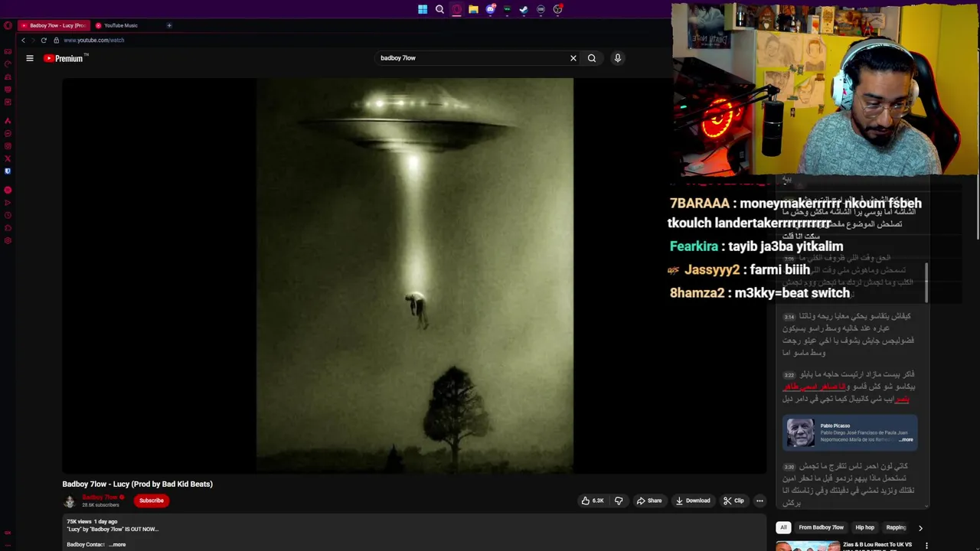Click the YouTube search magnifier button
980x551 pixels.
point(592,58)
